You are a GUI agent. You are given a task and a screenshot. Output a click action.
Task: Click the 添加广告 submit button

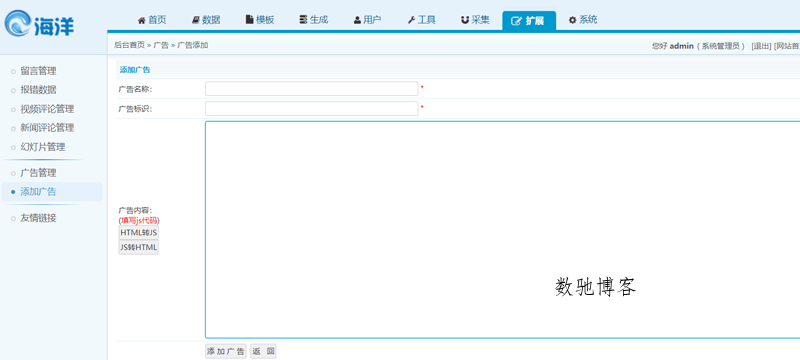pos(226,351)
